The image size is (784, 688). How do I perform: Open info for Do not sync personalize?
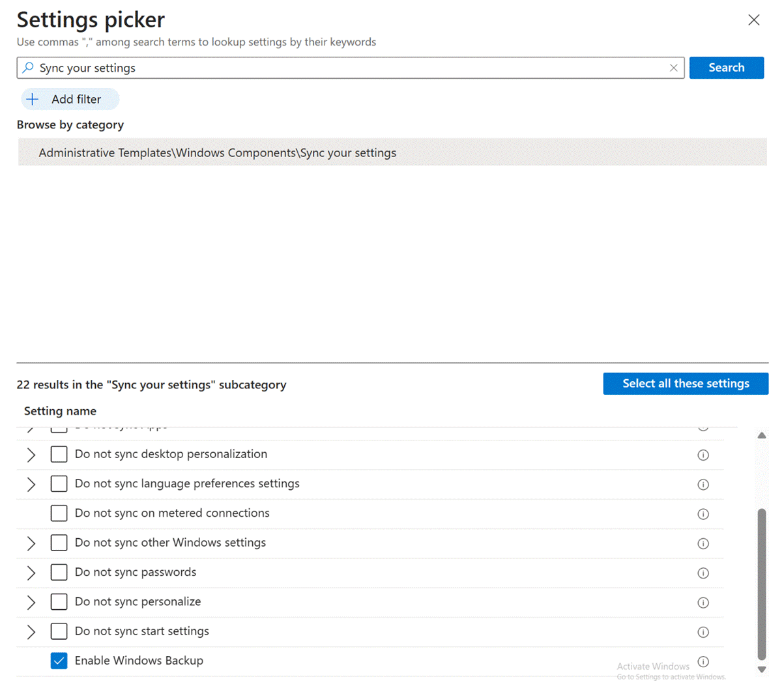click(703, 603)
